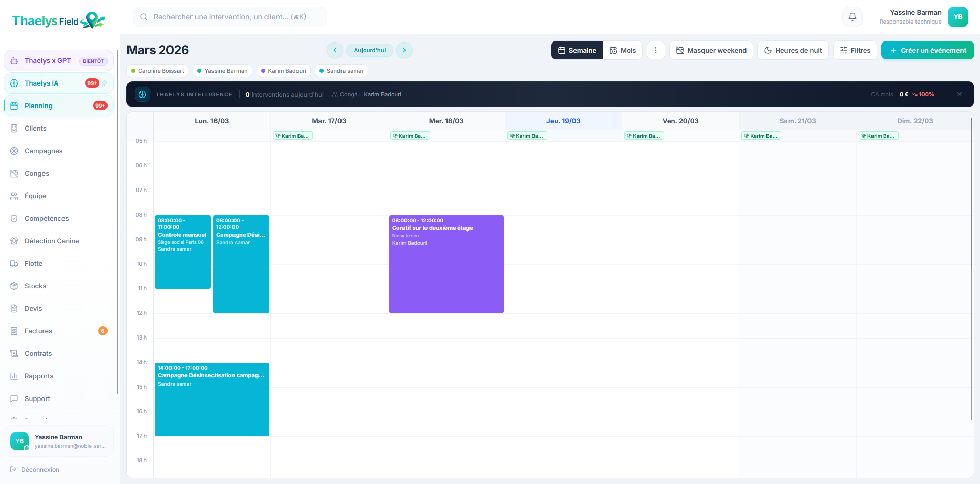Open Détection Canine in the sidebar

(x=51, y=241)
